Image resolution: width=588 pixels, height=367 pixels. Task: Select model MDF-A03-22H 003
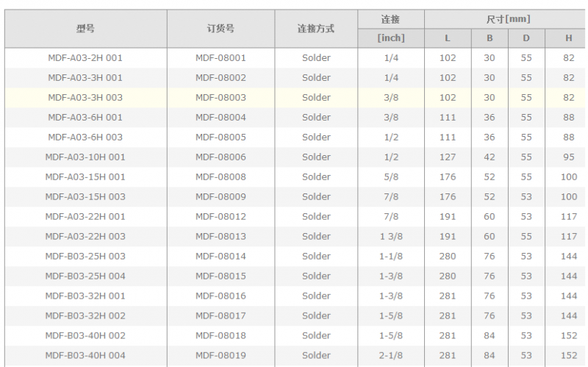click(x=85, y=236)
